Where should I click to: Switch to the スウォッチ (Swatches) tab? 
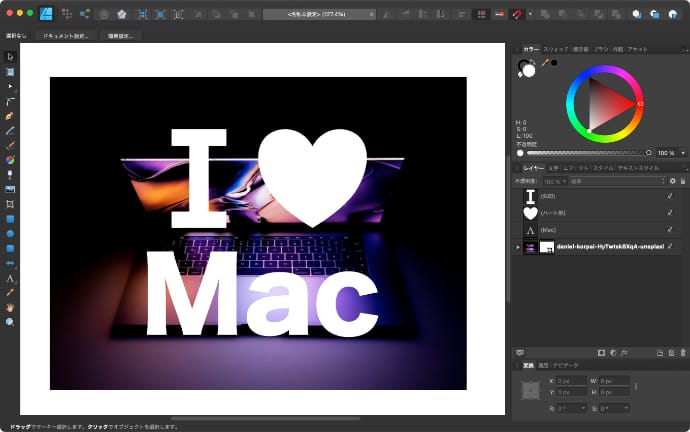pos(556,48)
